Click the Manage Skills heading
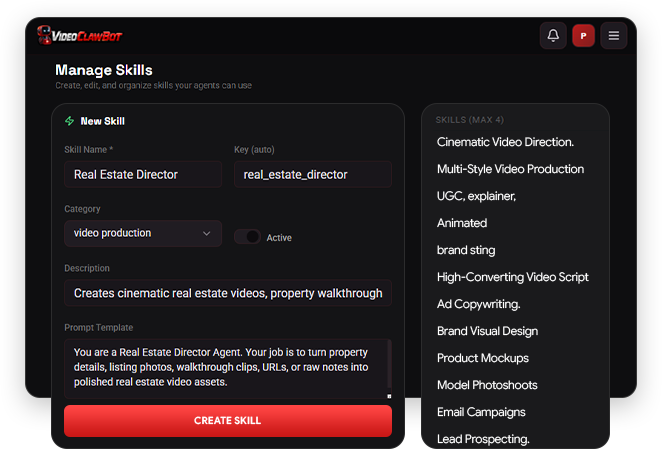662x449 pixels. point(104,70)
